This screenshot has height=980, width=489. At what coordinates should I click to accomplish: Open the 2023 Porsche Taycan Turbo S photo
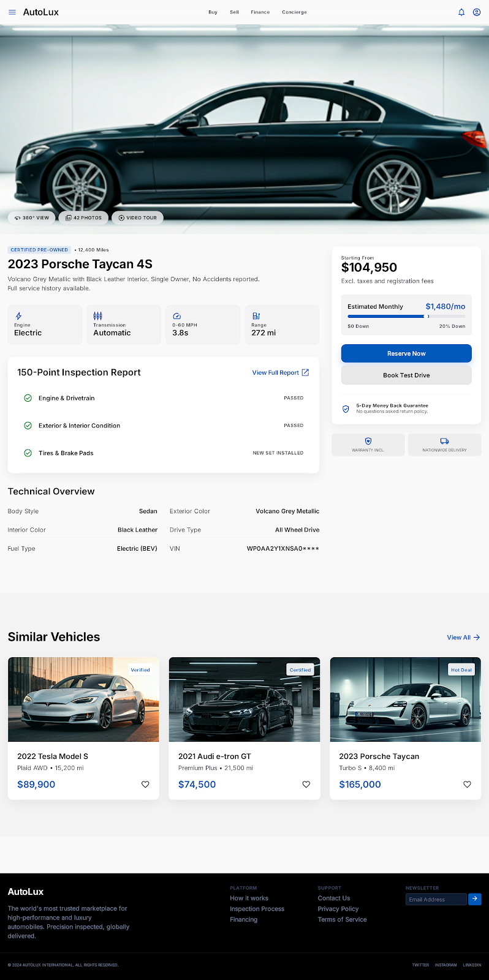406,699
